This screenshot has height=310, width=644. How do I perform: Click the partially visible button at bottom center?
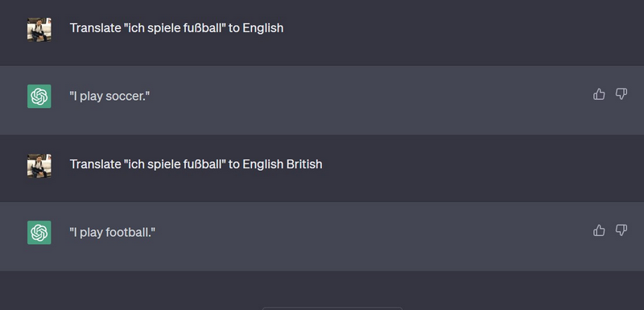pos(332,308)
